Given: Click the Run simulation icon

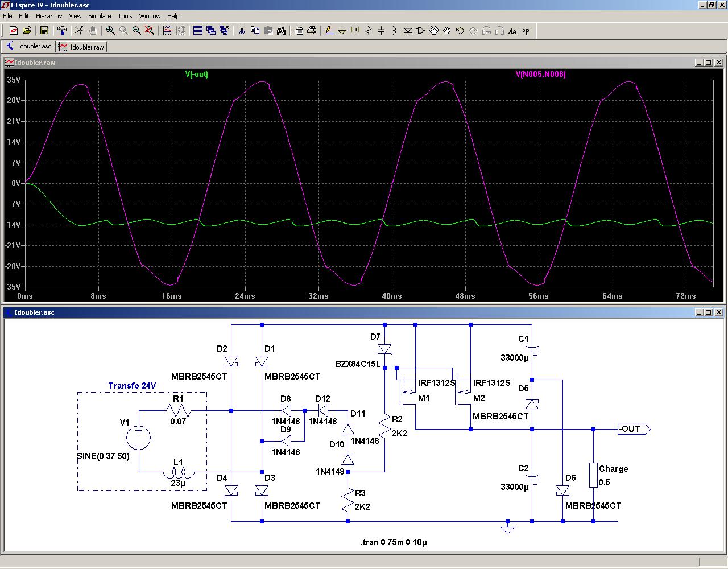Looking at the screenshot, I should [x=79, y=31].
